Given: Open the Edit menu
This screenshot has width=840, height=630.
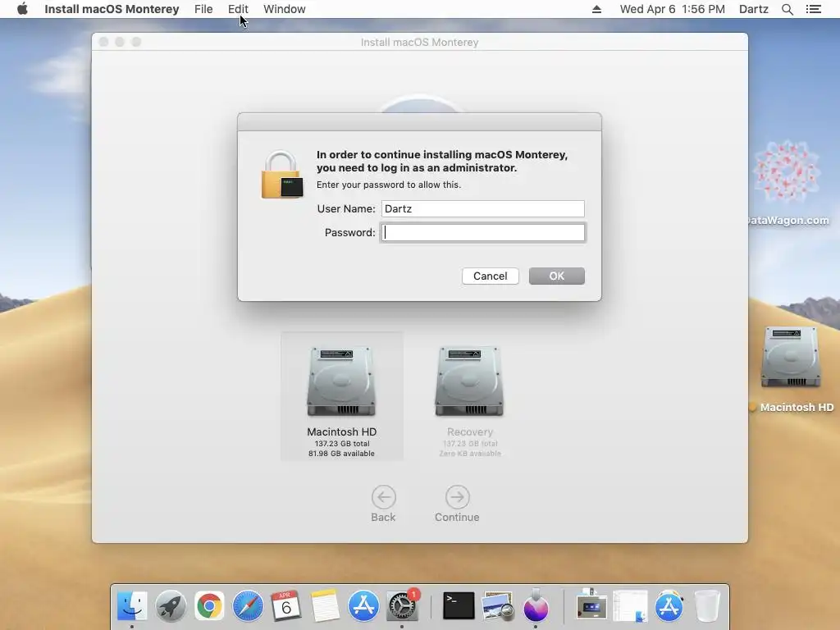Looking at the screenshot, I should [x=238, y=9].
